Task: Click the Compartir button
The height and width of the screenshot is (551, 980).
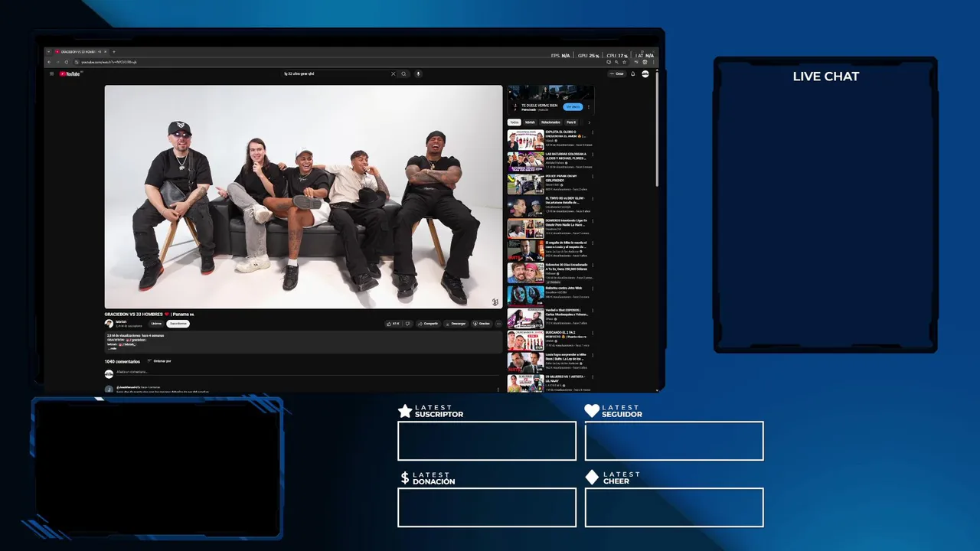Action: (428, 324)
